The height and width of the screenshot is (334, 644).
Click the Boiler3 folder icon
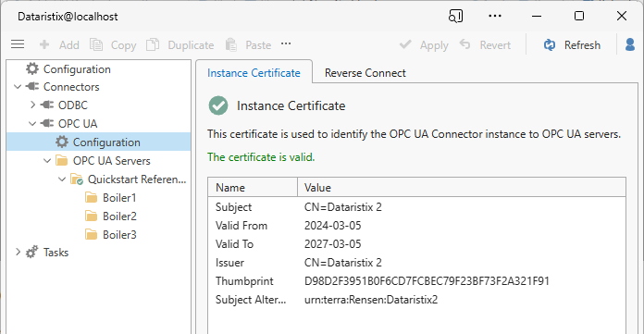click(92, 235)
